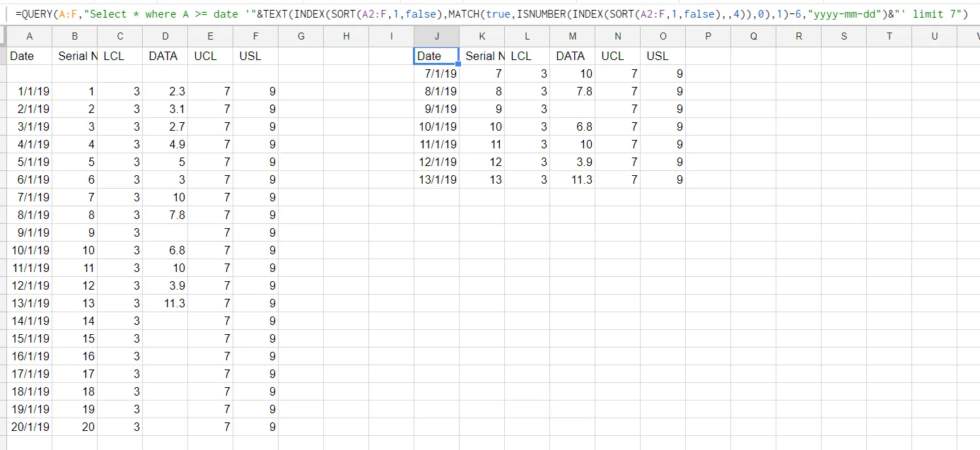Select column H header
Viewport: 980px width, 450px height.
346,36
